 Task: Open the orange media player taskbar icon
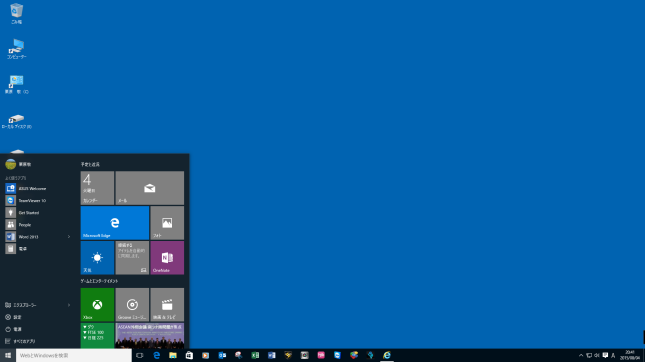[206, 355]
